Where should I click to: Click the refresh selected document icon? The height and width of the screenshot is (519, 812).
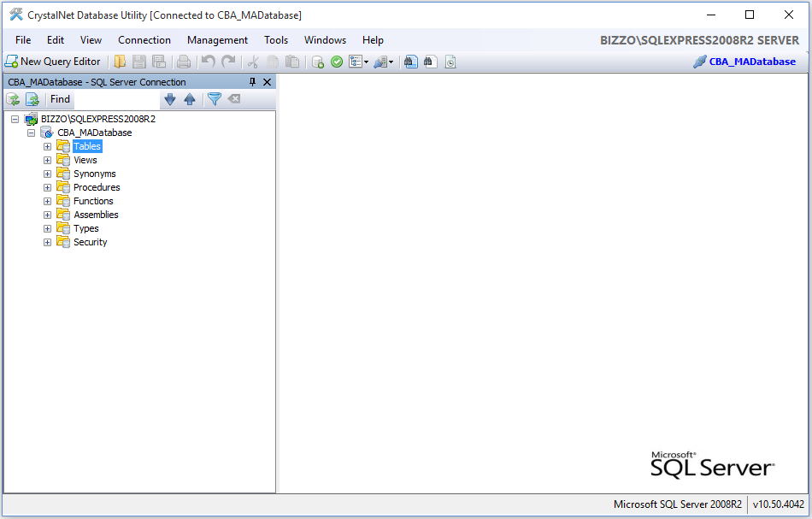click(32, 99)
